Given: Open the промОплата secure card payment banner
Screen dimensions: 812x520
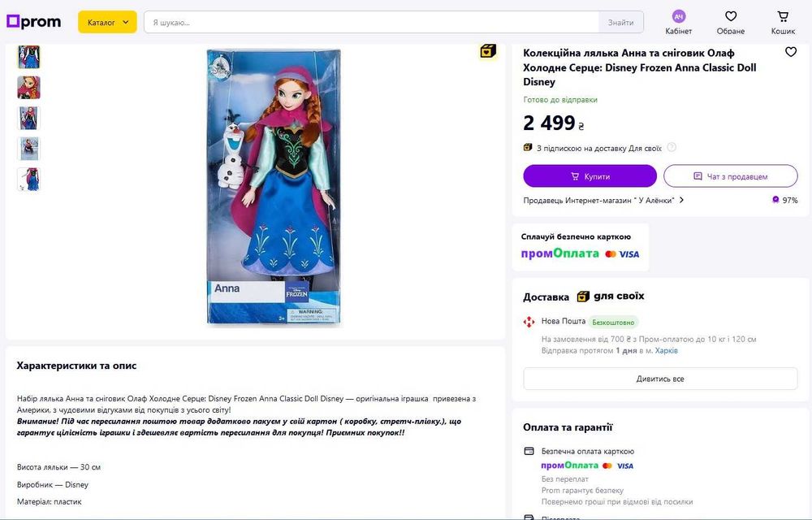Looking at the screenshot, I should (x=580, y=247).
